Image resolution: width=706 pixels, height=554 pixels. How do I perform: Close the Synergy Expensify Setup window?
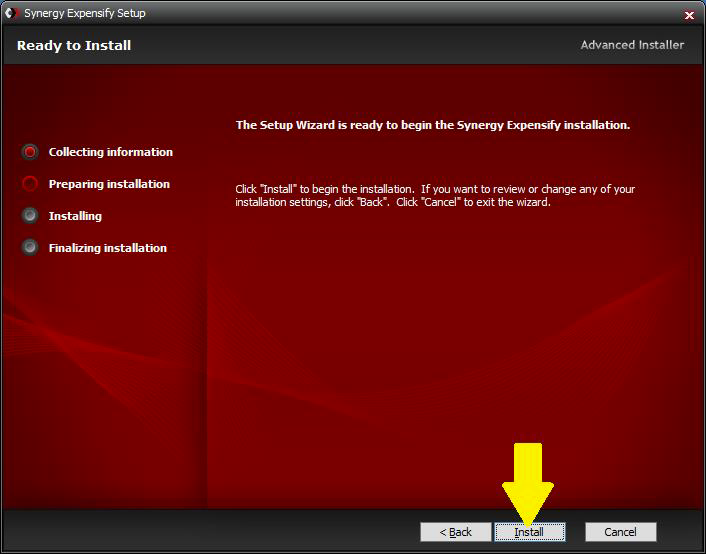coord(689,15)
